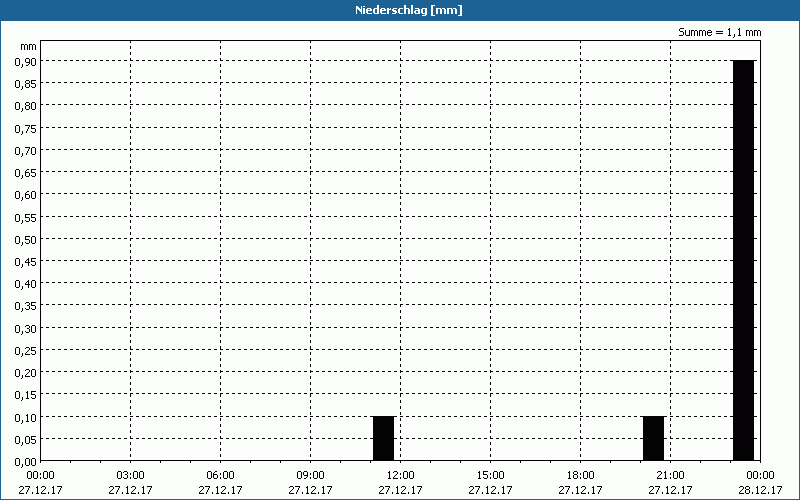Click the 0,75 y-axis value
Screen dimensions: 800x500
point(26,128)
